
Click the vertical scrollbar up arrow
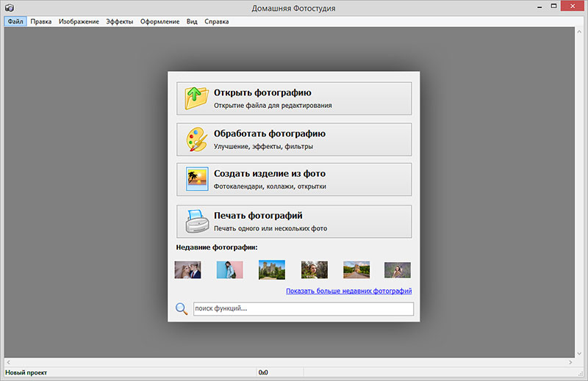point(579,32)
